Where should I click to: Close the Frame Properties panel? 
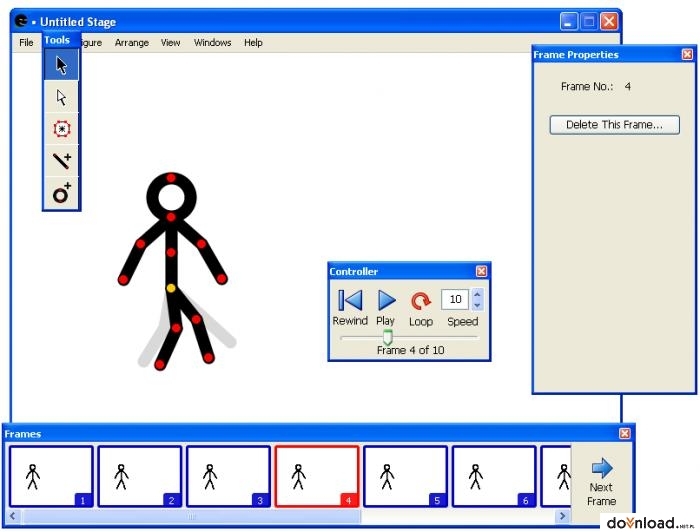[x=688, y=54]
